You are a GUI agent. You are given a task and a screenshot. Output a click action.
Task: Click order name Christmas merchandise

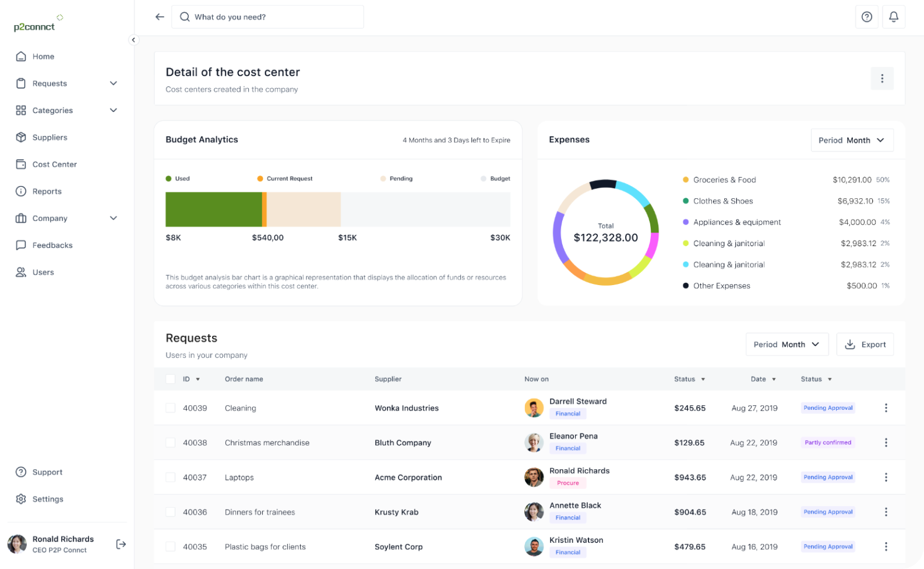(x=267, y=442)
